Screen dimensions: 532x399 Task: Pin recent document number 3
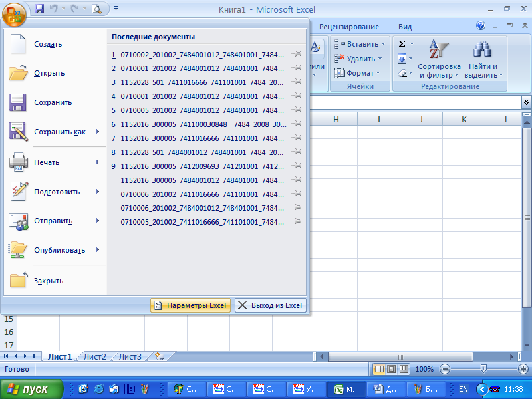(297, 81)
